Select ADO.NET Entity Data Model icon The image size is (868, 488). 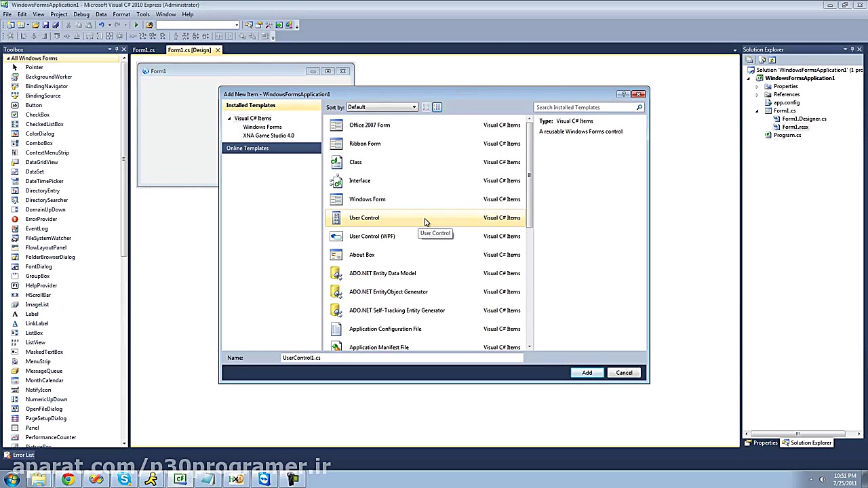click(336, 273)
